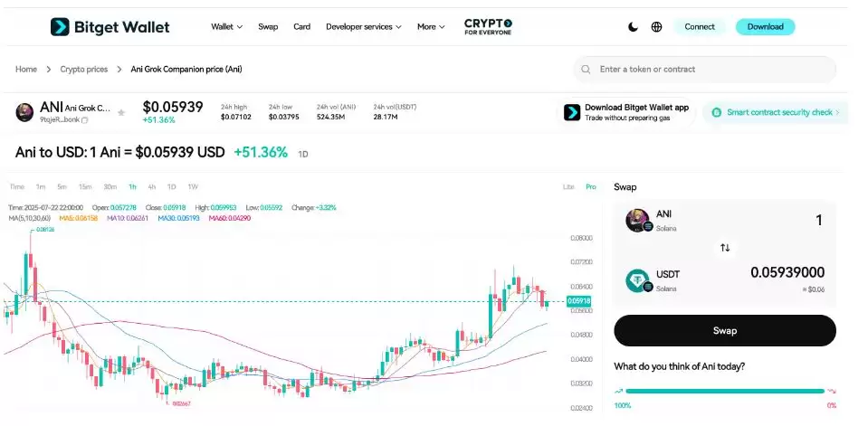This screenshot has height=426, width=868.
Task: Switch chart to Pro mode
Action: (x=590, y=186)
